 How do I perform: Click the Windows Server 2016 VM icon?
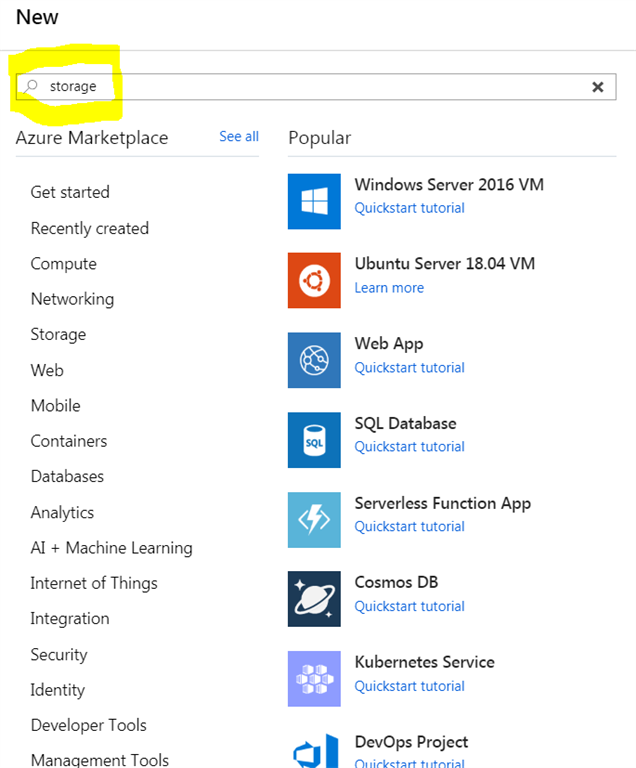[x=314, y=201]
